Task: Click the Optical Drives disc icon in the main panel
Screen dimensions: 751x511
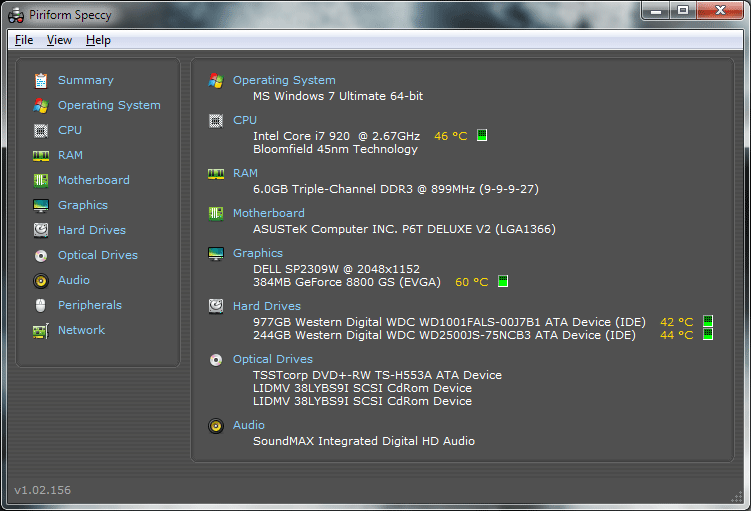Action: click(x=216, y=360)
